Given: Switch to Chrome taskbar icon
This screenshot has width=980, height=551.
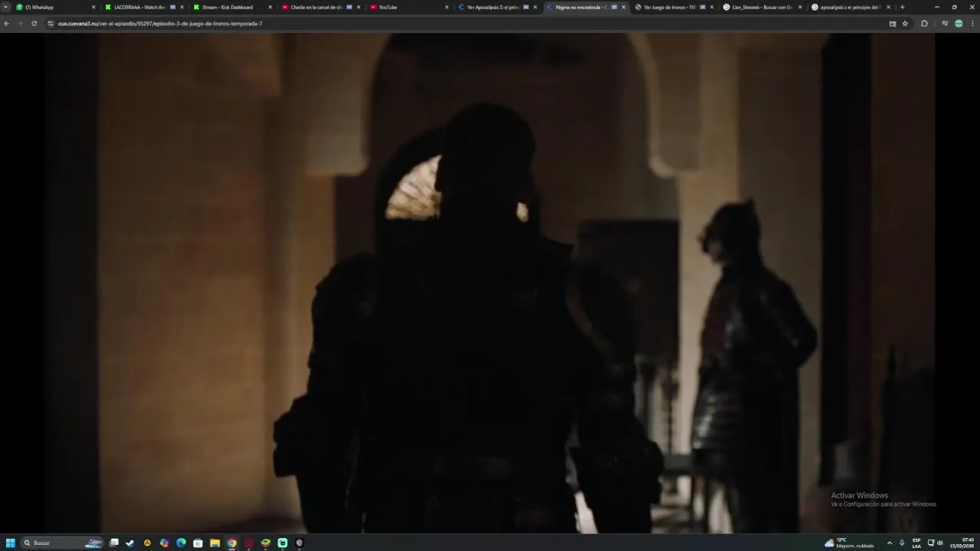Looking at the screenshot, I should [232, 543].
